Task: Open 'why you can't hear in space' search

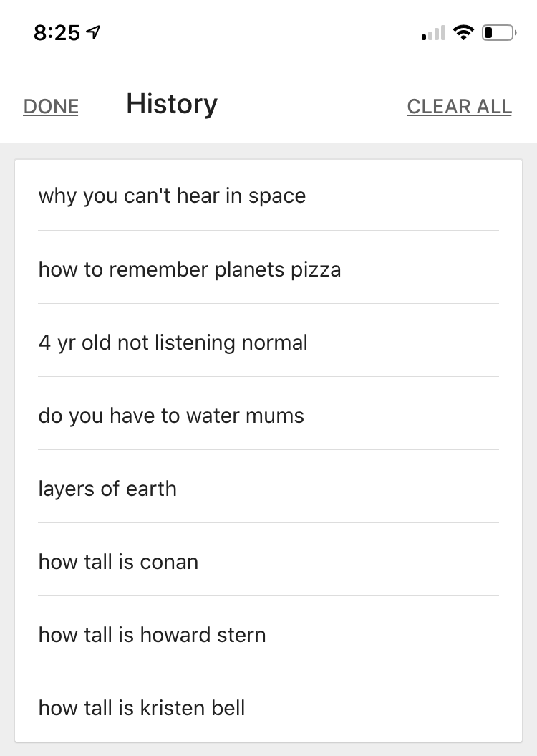Action: click(172, 196)
